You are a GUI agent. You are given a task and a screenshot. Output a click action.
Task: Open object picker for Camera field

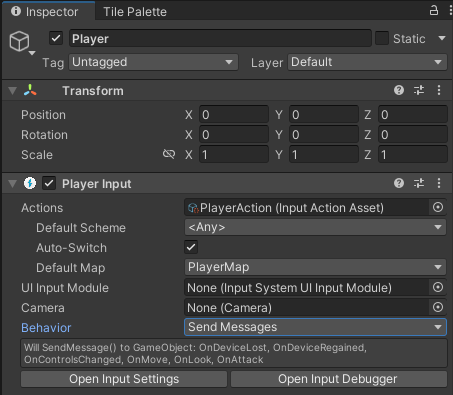438,307
